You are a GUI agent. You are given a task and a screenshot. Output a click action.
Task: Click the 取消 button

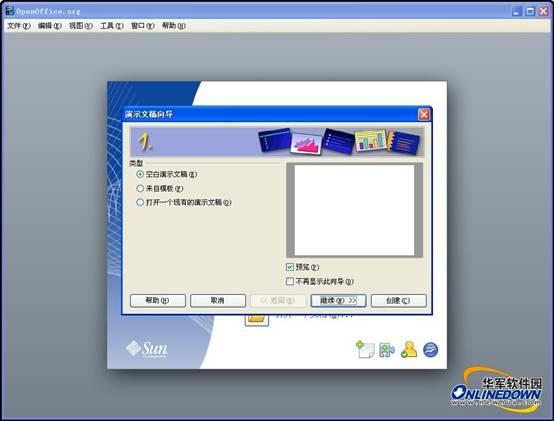[x=218, y=301]
